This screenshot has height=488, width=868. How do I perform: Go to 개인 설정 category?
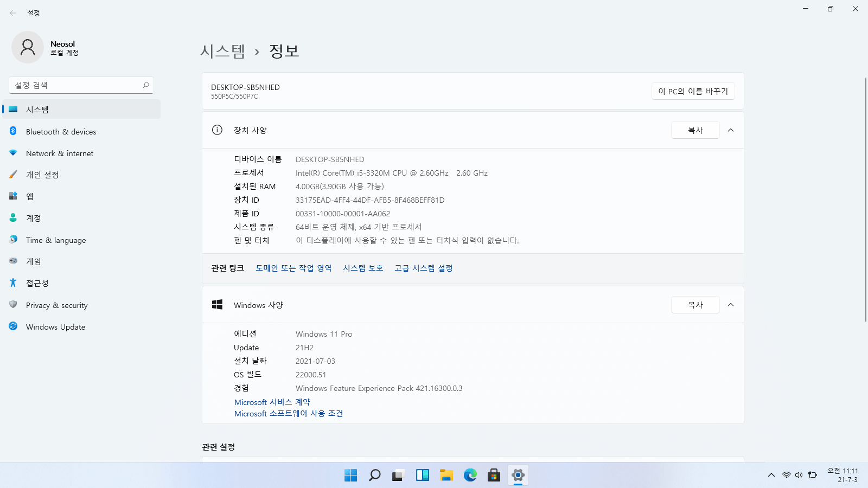(x=81, y=175)
